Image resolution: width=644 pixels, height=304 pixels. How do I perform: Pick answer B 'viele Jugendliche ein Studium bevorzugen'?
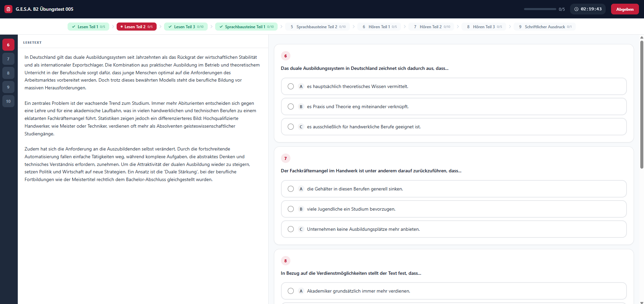pyautogui.click(x=454, y=209)
